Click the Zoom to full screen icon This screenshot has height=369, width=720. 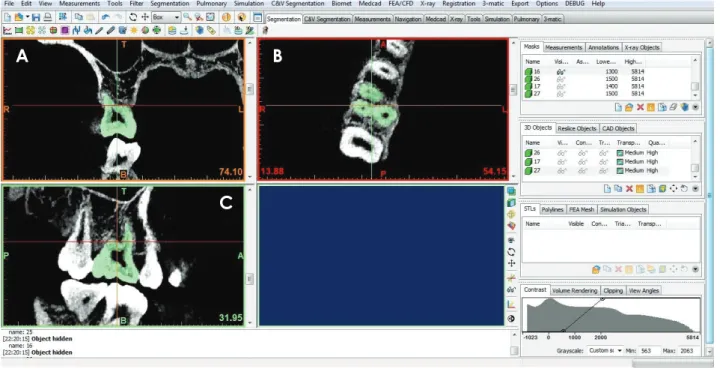pos(210,17)
